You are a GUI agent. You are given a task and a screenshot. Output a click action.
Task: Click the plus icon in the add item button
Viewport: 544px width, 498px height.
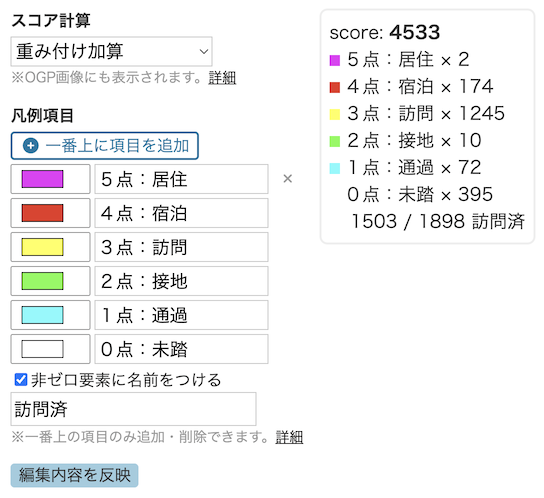pos(31,145)
